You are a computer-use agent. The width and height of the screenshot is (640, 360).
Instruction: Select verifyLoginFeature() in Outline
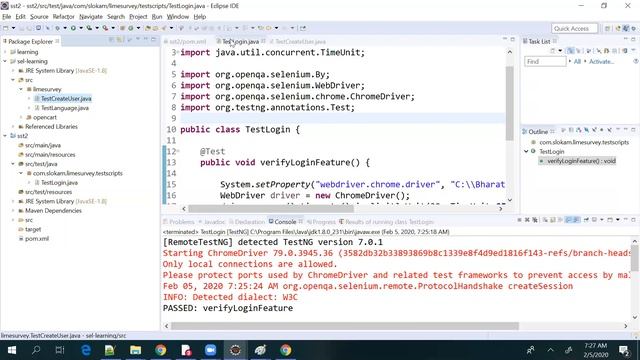(581, 161)
